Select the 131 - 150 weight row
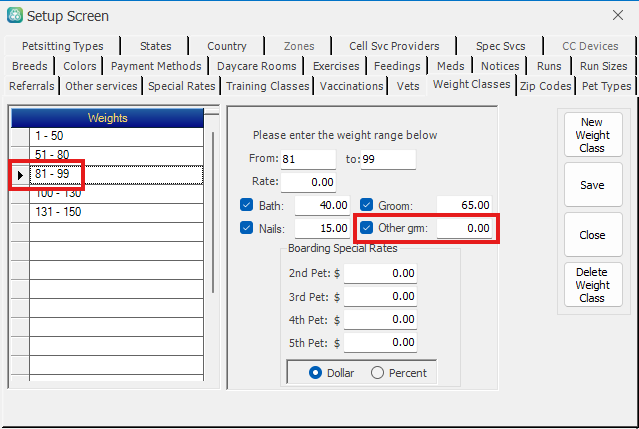Viewport: 639px width, 429px height. 116,213
